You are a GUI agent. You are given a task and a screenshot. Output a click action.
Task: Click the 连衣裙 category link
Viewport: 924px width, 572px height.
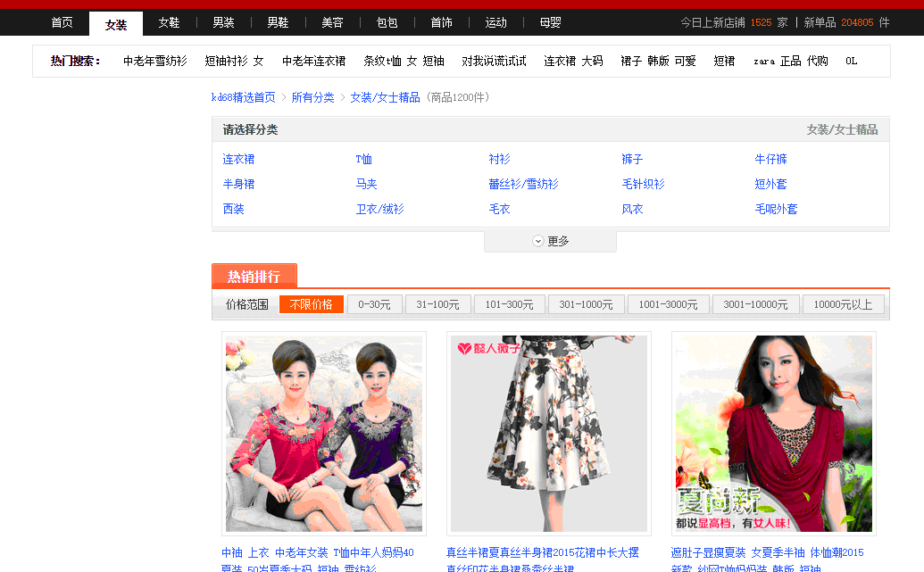point(238,159)
